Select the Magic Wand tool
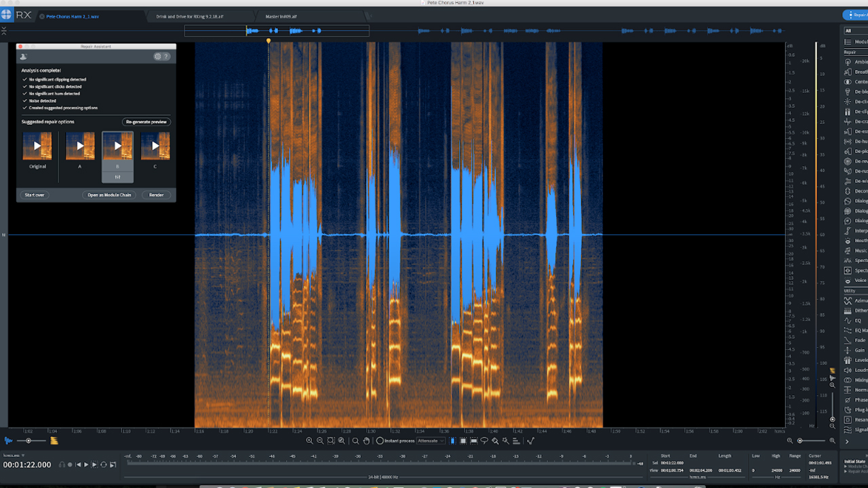The image size is (868, 488). [505, 441]
